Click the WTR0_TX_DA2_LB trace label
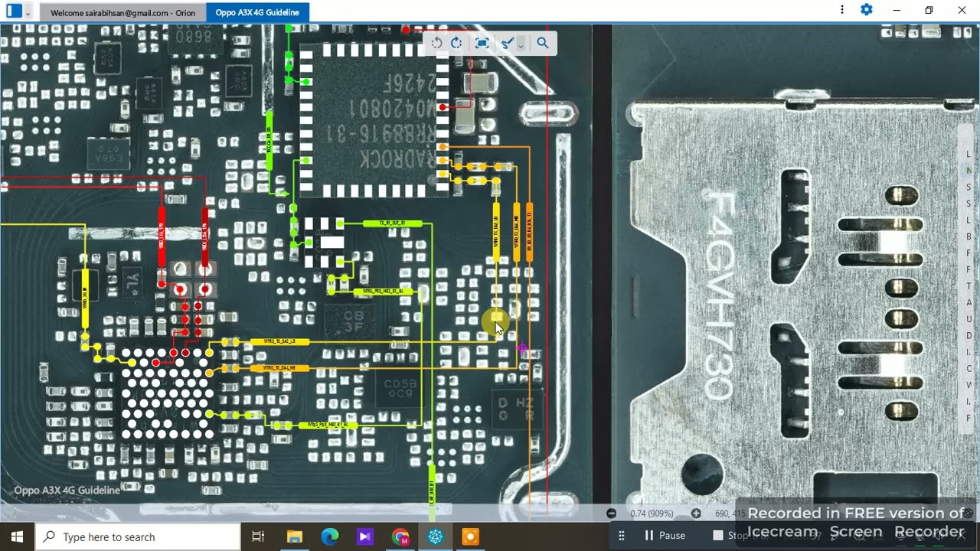 pyautogui.click(x=280, y=341)
